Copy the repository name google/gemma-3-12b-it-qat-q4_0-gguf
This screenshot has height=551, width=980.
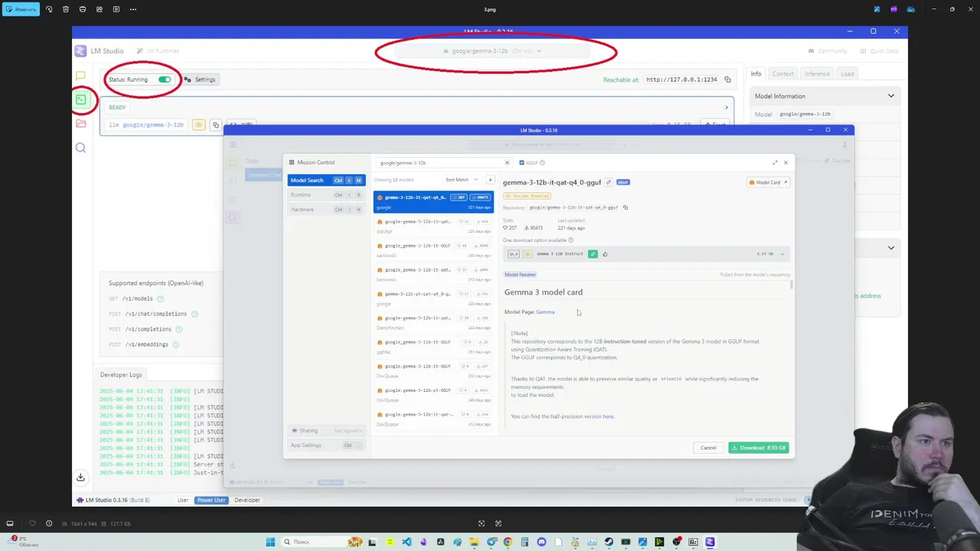pyautogui.click(x=626, y=207)
